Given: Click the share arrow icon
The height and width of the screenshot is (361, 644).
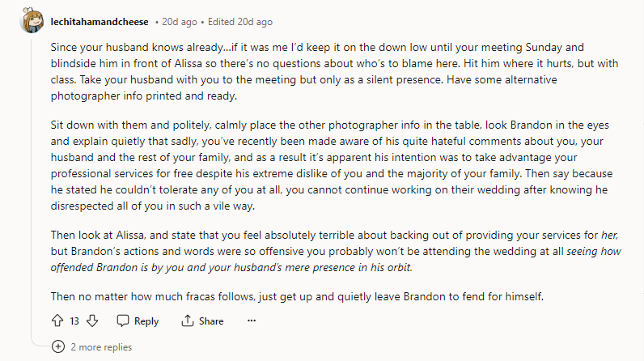Looking at the screenshot, I should (187, 321).
